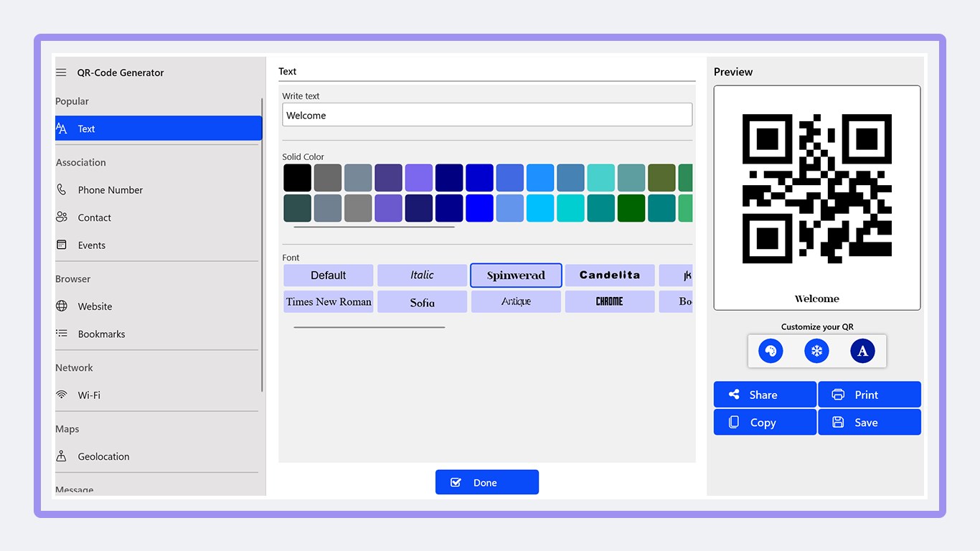Choose the Default font

tap(329, 275)
